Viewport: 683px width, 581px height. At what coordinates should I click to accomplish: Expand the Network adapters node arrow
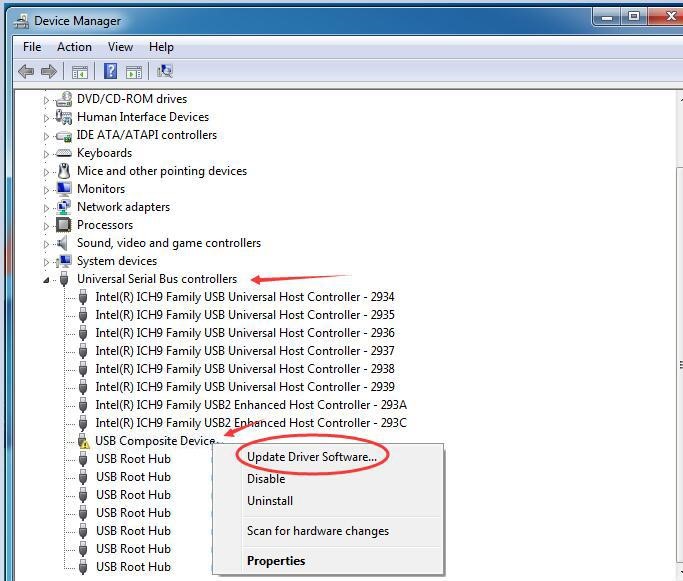tap(46, 208)
